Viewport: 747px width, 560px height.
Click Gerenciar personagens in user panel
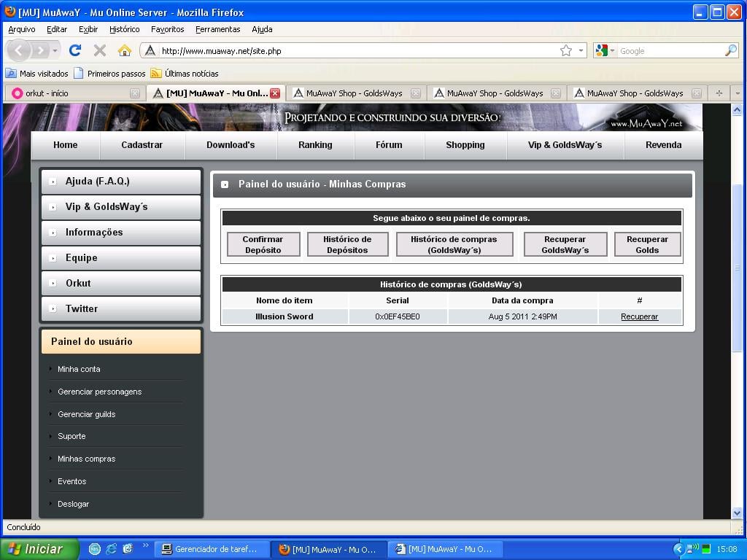[x=99, y=392]
